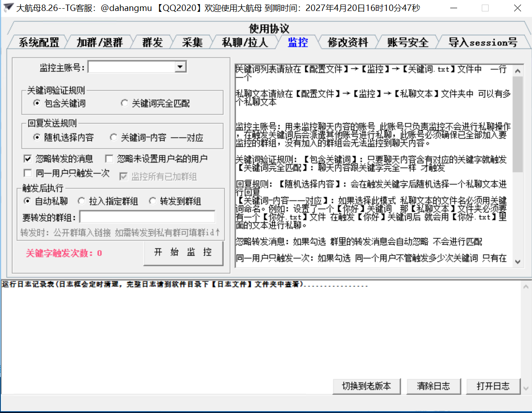Enable 同一用户只触发一次 checkbox
The width and height of the screenshot is (532, 413).
28,173
